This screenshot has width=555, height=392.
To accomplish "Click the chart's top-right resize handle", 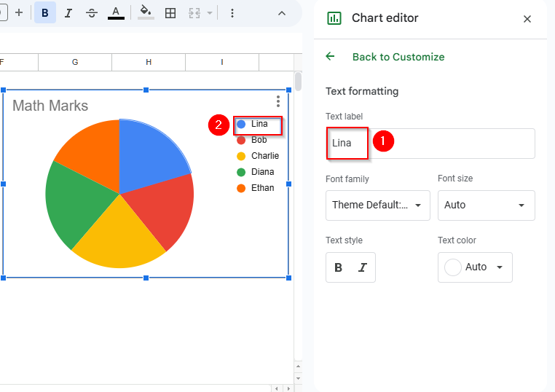I will coord(288,90).
